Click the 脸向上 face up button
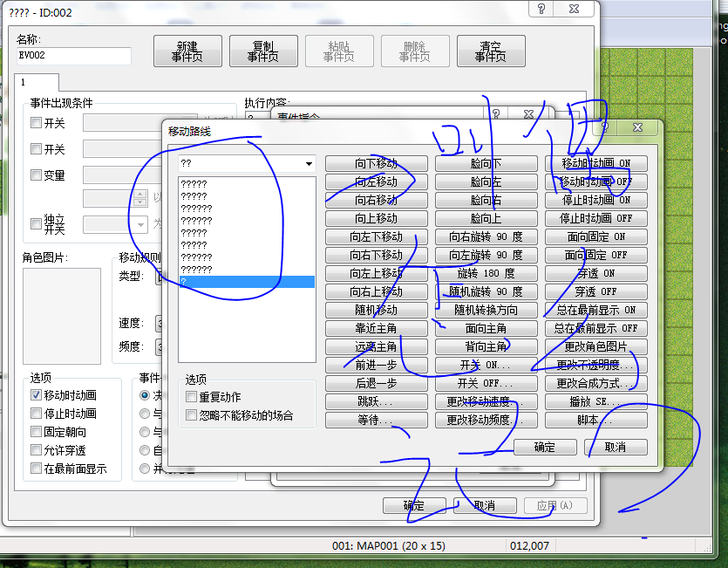The width and height of the screenshot is (728, 568). point(486,218)
